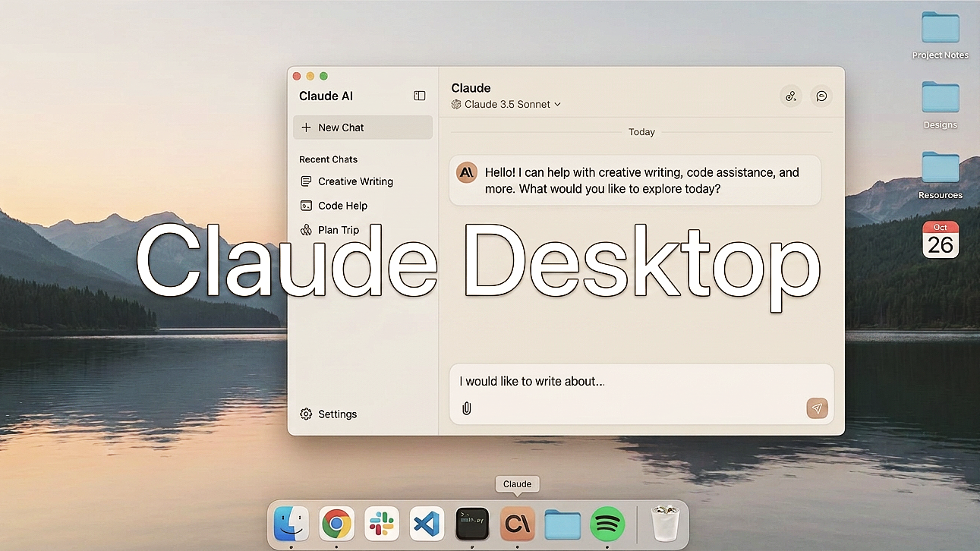
Task: Open the Trash in the Dock
Action: tap(666, 524)
